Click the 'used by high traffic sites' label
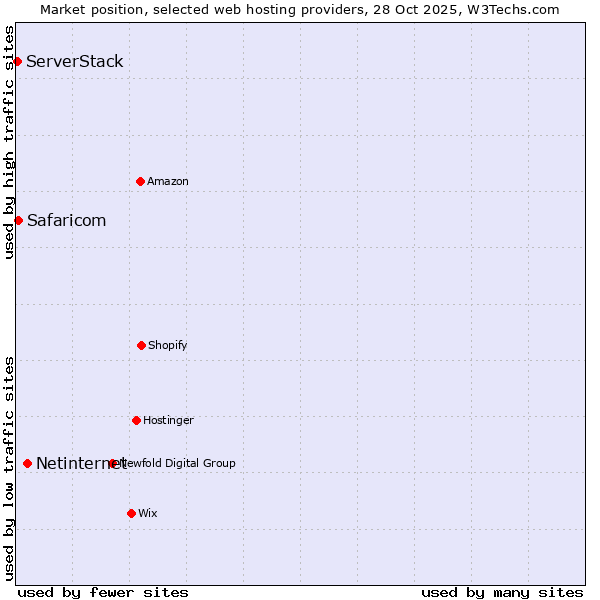600x600 pixels. coord(9,142)
